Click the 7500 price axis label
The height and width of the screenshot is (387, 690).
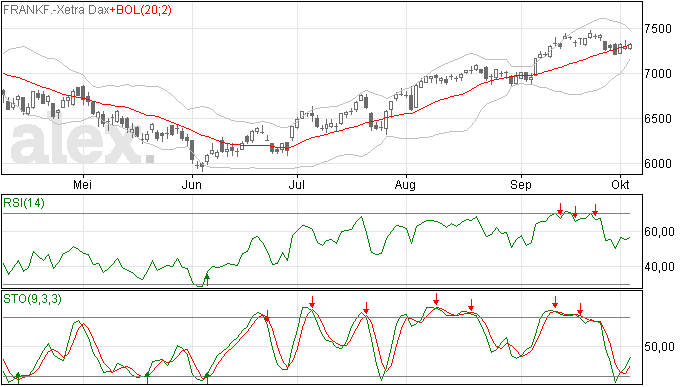coord(658,29)
